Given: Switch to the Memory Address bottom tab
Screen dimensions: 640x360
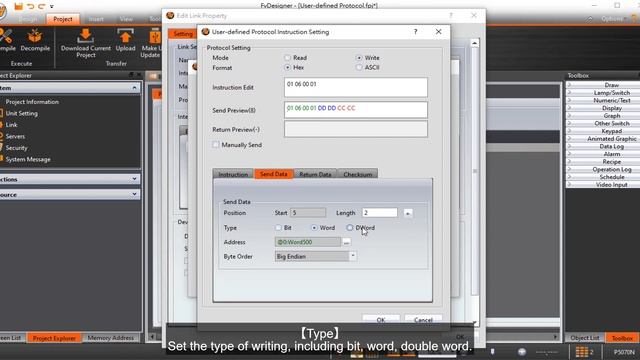Looking at the screenshot, I should pos(111,338).
